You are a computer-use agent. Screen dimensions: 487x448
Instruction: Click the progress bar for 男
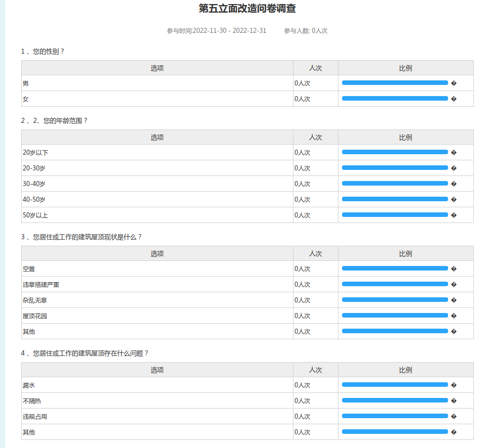(x=395, y=83)
